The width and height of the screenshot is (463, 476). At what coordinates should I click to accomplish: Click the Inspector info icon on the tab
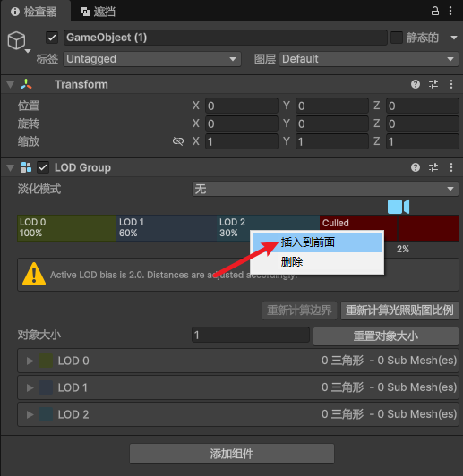pos(15,12)
